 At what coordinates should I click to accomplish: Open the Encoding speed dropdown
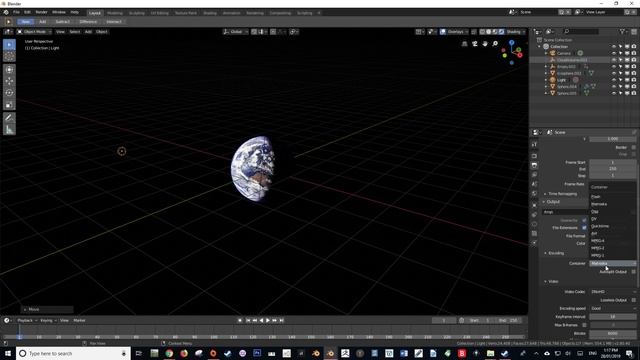(x=613, y=309)
